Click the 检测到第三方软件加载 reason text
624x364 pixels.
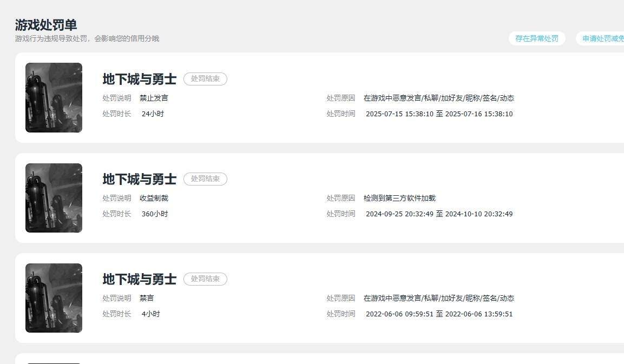pyautogui.click(x=399, y=198)
